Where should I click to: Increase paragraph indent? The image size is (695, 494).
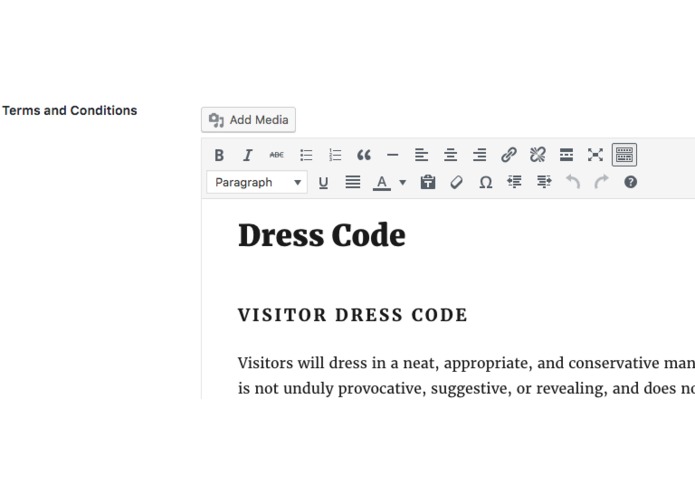pyautogui.click(x=544, y=182)
